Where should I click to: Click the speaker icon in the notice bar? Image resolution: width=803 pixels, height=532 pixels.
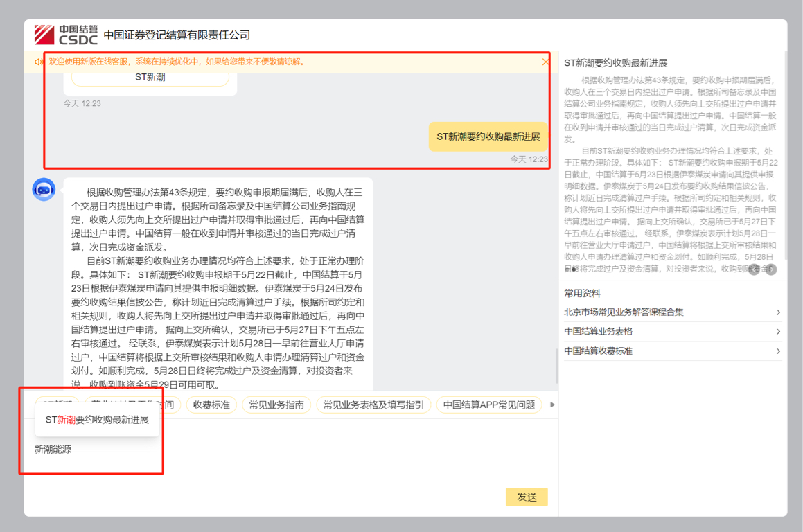point(38,62)
